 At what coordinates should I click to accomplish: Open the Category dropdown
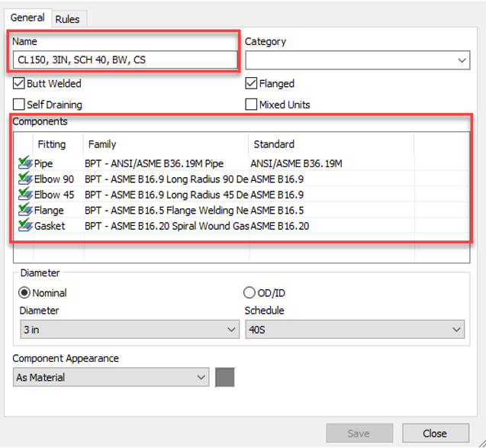(356, 60)
